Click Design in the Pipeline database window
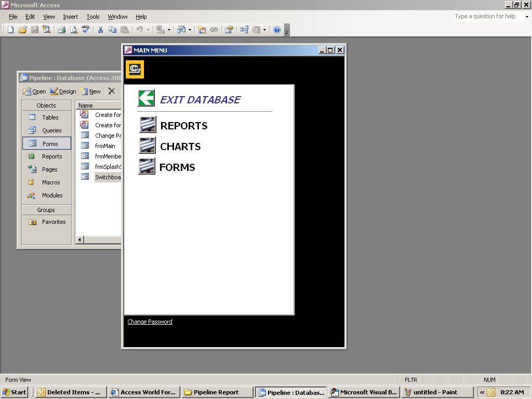Screen dimensions: 532x399 [63, 91]
